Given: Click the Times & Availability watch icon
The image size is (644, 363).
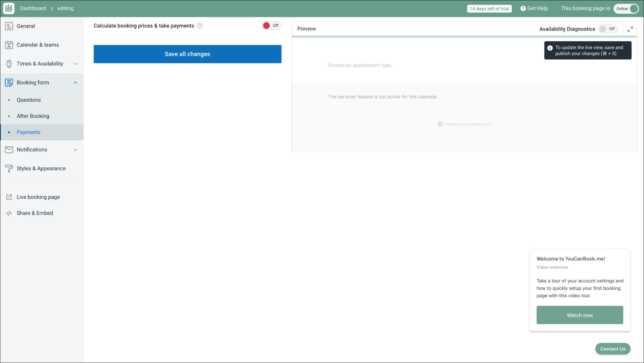Looking at the screenshot, I should click(x=9, y=64).
